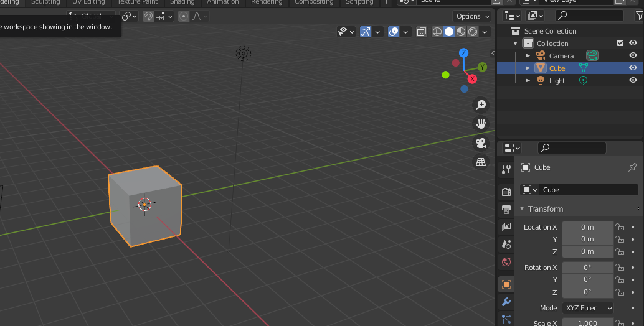Click the Location X value field
The height and width of the screenshot is (326, 644).
click(x=587, y=227)
